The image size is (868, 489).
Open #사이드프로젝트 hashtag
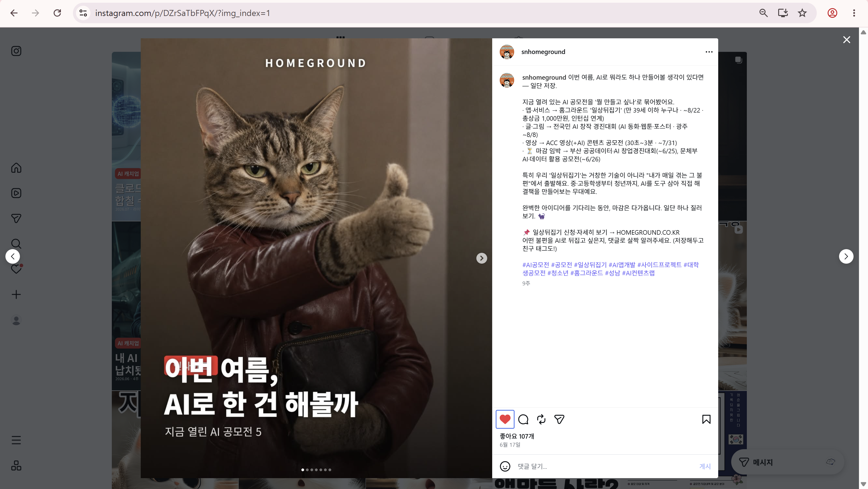[659, 265]
